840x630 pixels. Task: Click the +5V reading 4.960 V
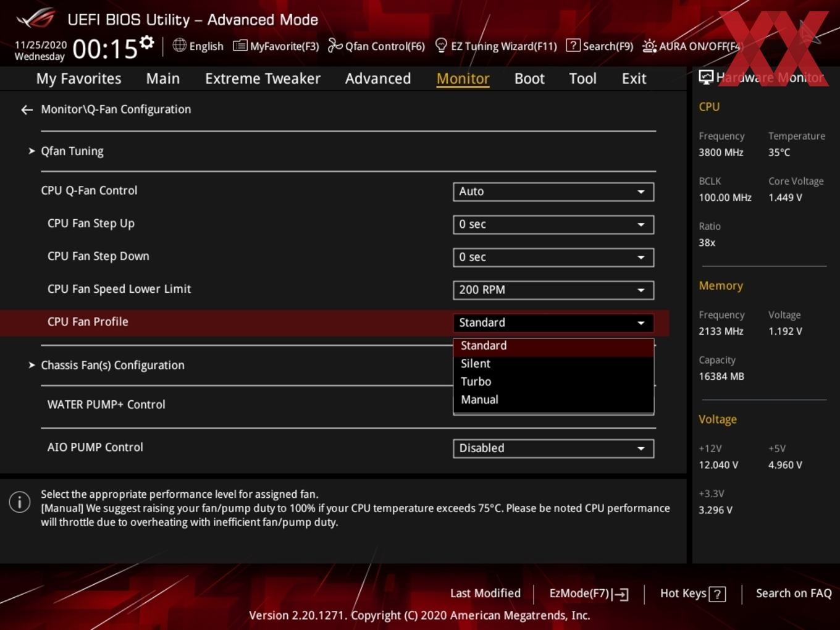[785, 465]
